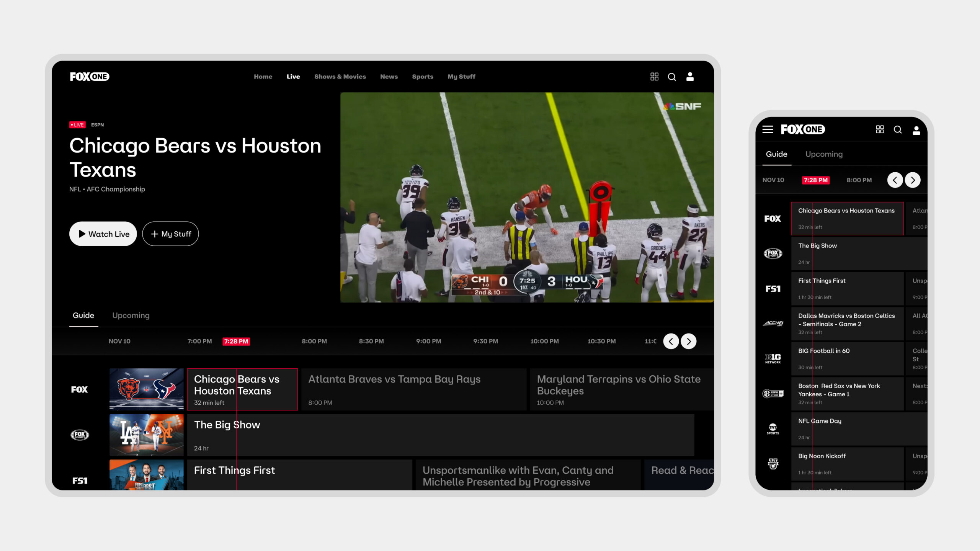The width and height of the screenshot is (980, 551).
Task: Click the search icon in tablet header
Action: coord(672,77)
